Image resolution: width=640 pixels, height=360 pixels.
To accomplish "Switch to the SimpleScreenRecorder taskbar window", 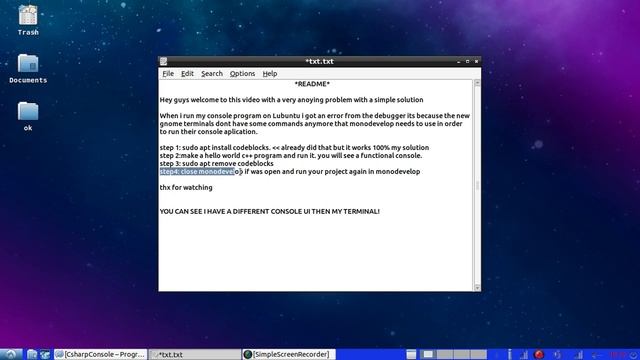I will (289, 354).
